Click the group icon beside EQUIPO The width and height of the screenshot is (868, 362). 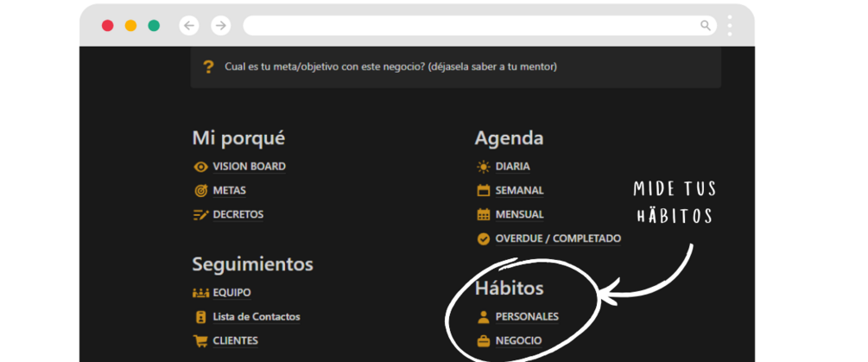click(x=200, y=293)
